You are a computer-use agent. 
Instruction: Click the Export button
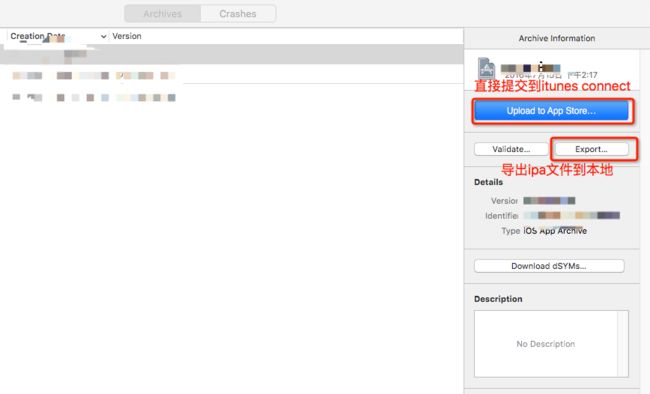pyautogui.click(x=591, y=149)
